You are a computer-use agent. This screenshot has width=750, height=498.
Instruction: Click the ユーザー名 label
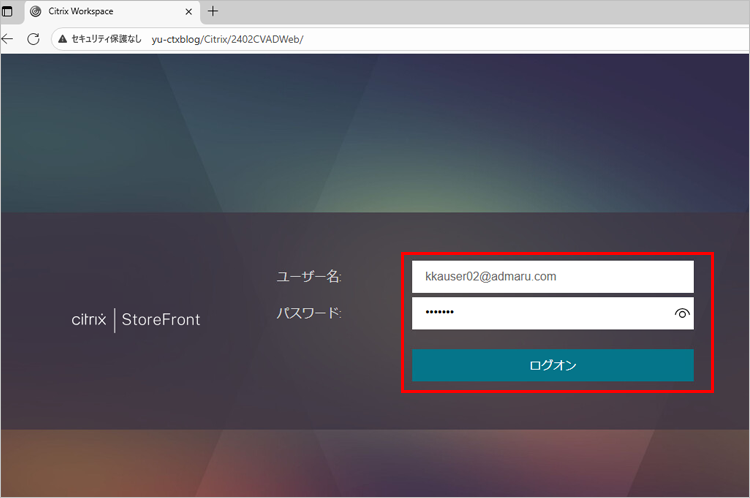pyautogui.click(x=309, y=277)
